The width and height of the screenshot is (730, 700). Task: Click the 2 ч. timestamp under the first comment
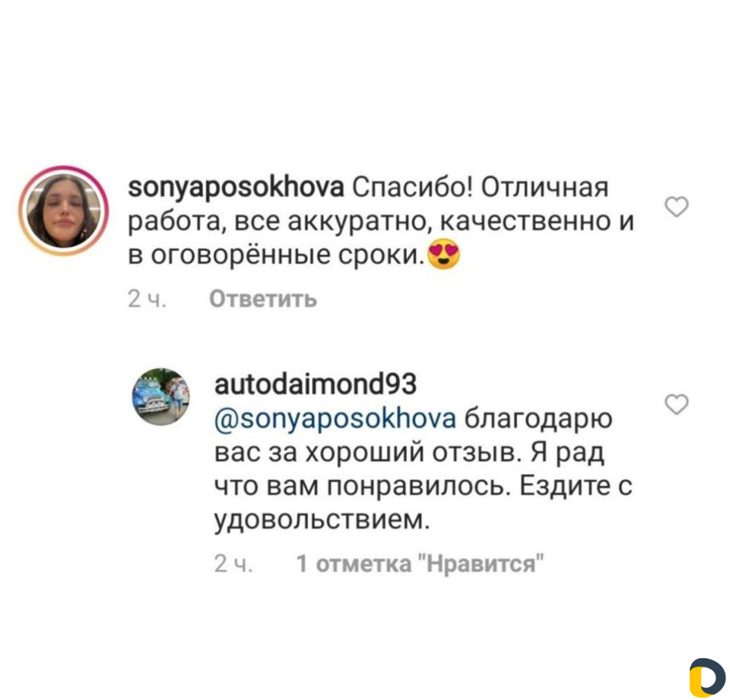(x=147, y=299)
